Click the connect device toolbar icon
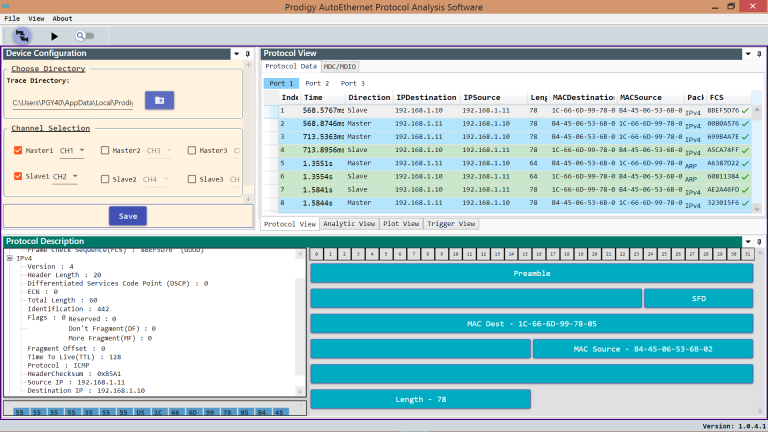 [22, 36]
